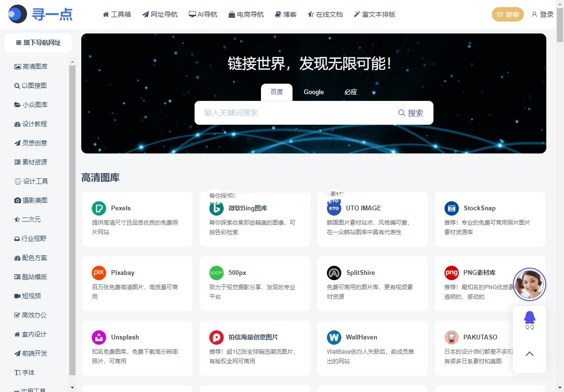
Task: Open the QQ contact icon
Action: point(529,316)
